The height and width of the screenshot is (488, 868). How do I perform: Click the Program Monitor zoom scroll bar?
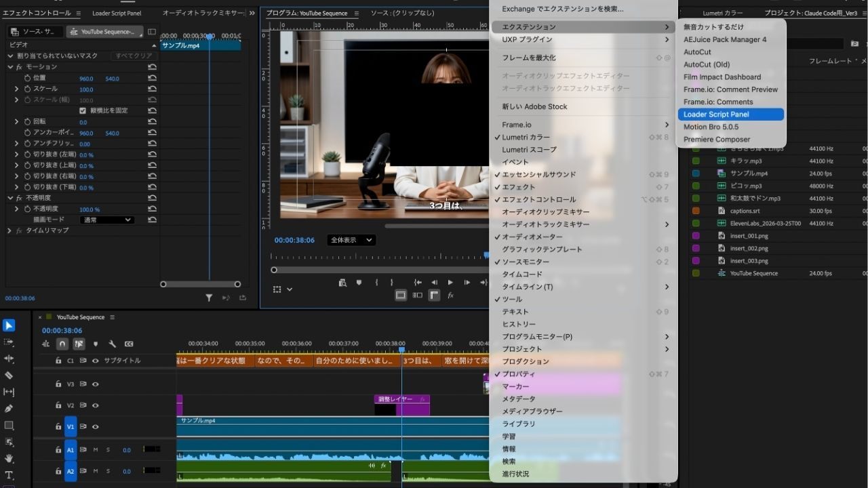tap(380, 270)
